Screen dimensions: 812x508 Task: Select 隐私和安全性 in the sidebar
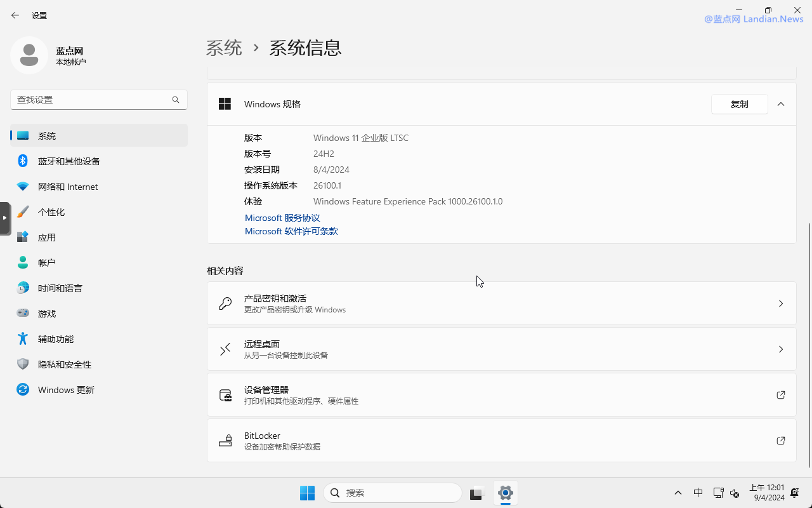99,364
